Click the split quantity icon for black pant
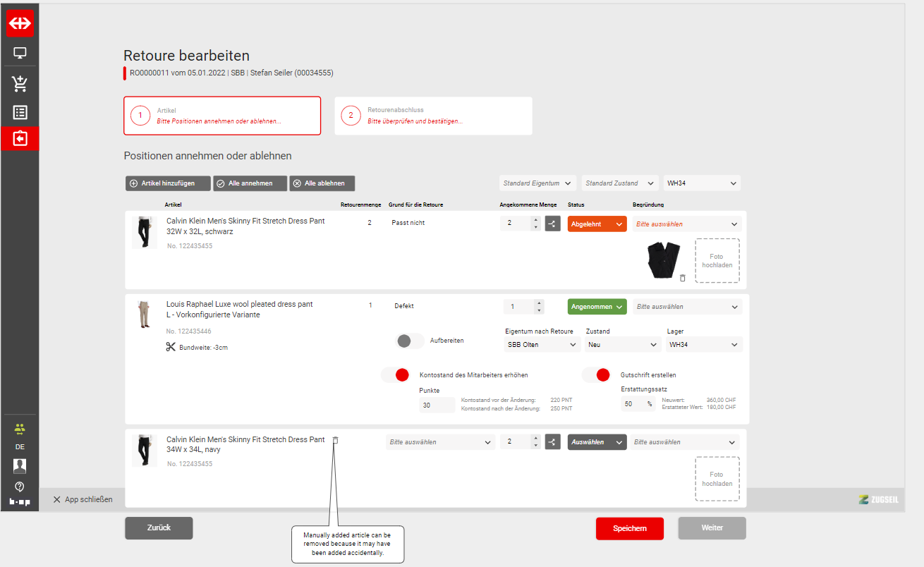Viewport: 924px width, 567px height. point(552,224)
